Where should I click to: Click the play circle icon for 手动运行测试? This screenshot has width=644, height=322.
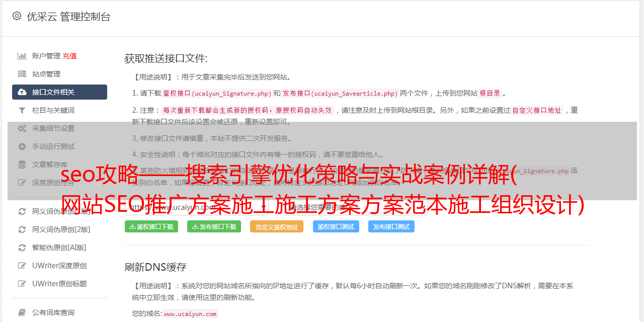pyautogui.click(x=22, y=146)
